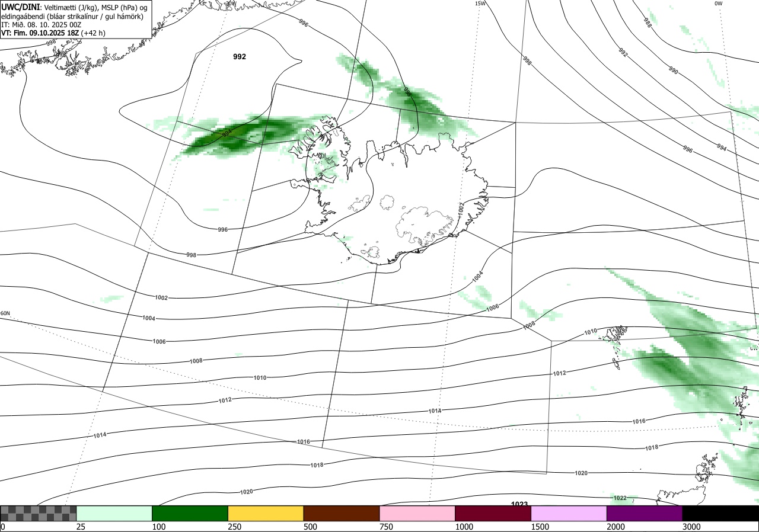This screenshot has height=532, width=759.
Task: Click the 'eldingaábendi' subtitle line
Action: click(x=72, y=16)
